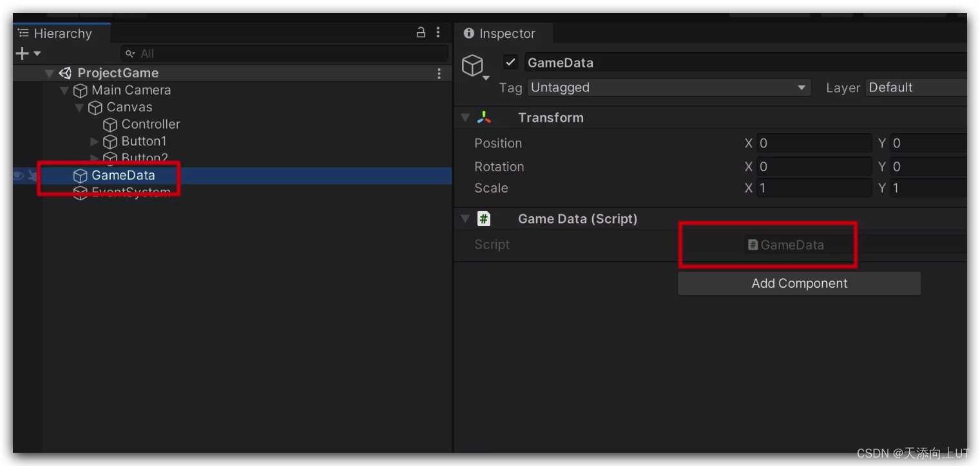The image size is (980, 466).
Task: Click the cube icon beside GameData in Hierarchy
Action: click(80, 176)
